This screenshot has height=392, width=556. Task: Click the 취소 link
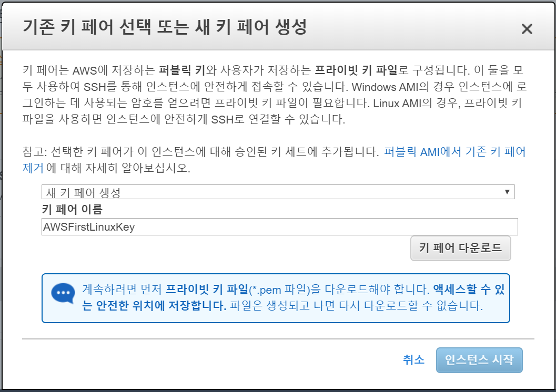(x=413, y=360)
